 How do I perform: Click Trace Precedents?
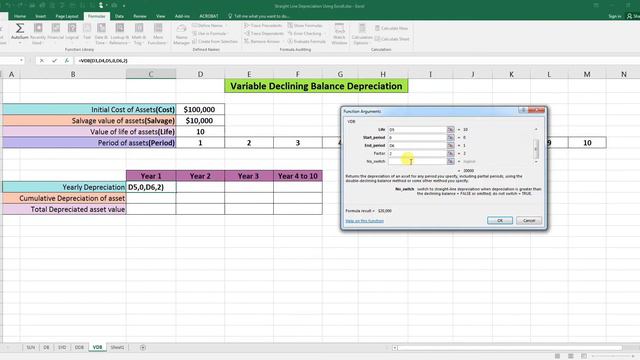point(263,25)
